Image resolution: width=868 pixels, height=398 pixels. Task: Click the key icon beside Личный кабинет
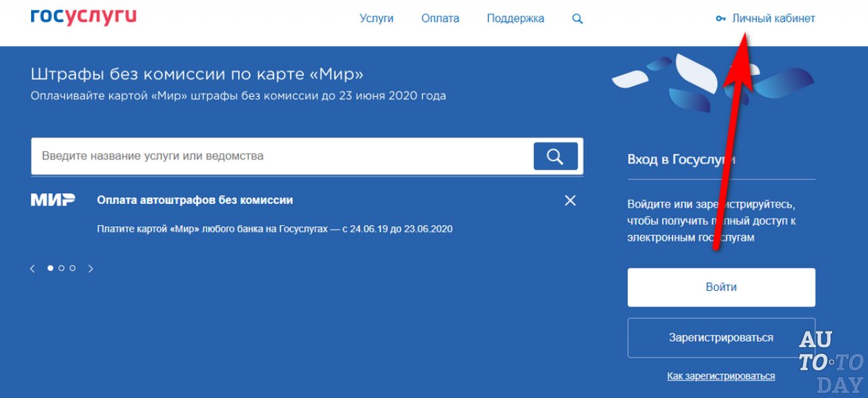coord(721,19)
